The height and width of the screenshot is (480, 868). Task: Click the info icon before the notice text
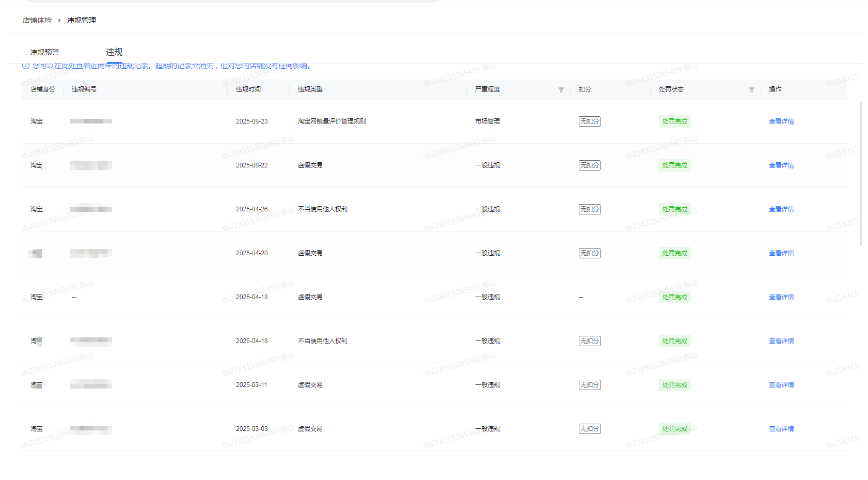26,66
